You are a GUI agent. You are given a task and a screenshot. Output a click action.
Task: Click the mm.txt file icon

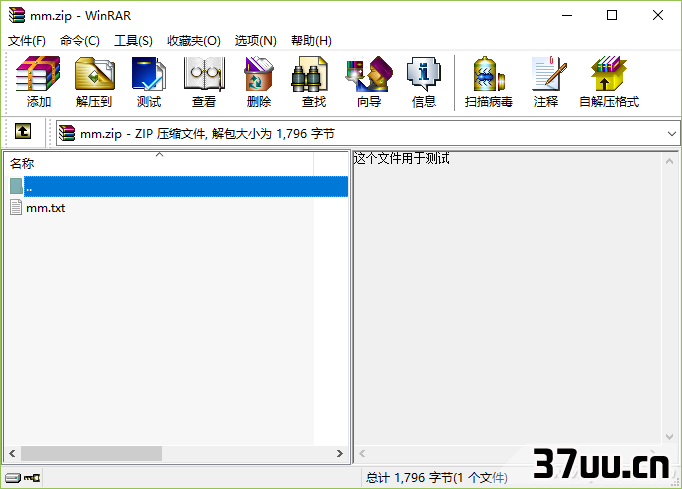pos(16,208)
